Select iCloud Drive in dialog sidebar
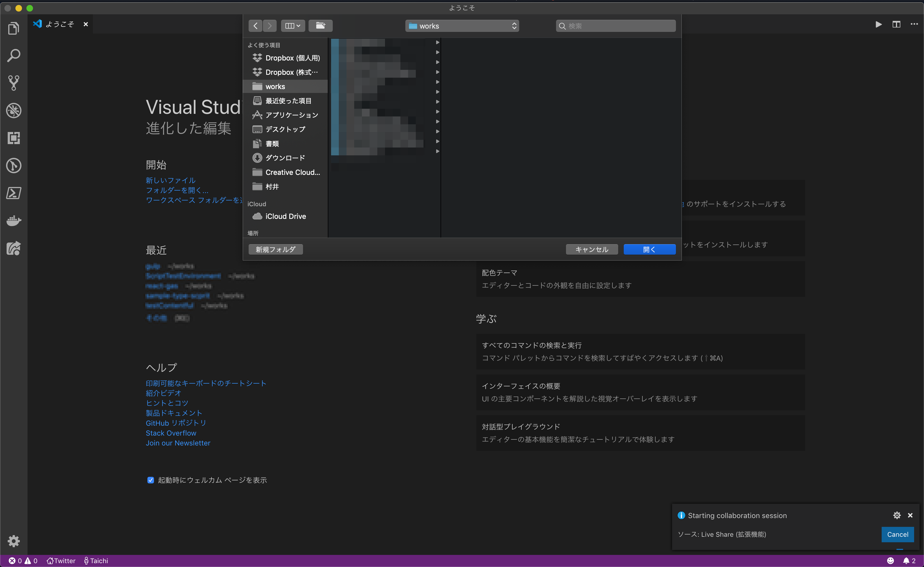 [x=286, y=216]
